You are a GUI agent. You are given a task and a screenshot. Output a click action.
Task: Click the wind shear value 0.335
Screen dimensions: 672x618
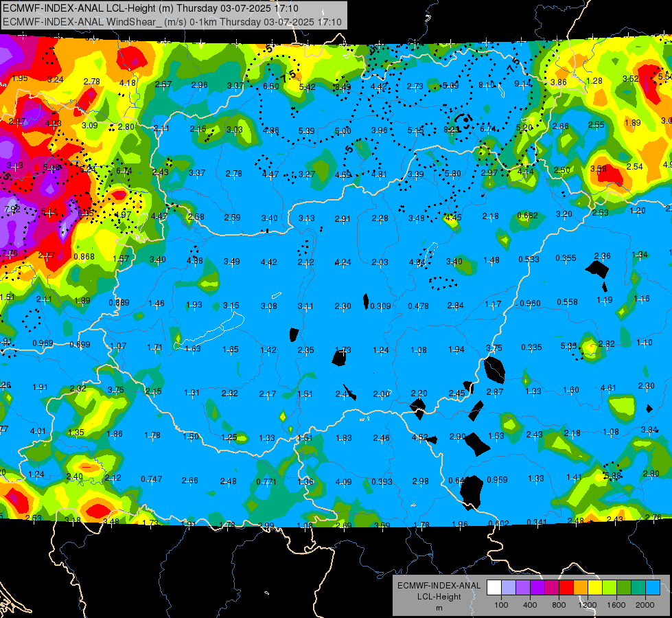tap(531, 347)
